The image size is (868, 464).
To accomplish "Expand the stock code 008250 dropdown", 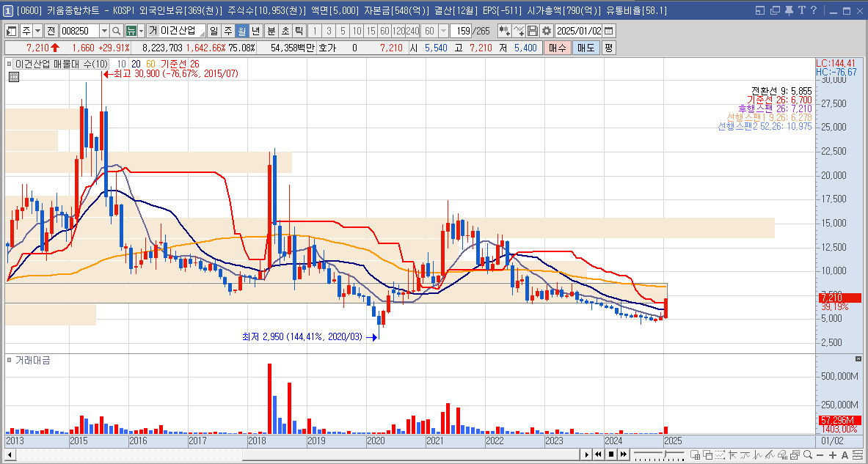I will pos(104,31).
